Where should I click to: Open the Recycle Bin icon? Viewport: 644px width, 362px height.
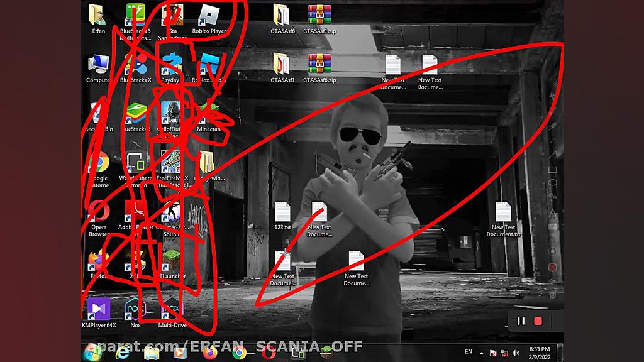(x=97, y=114)
